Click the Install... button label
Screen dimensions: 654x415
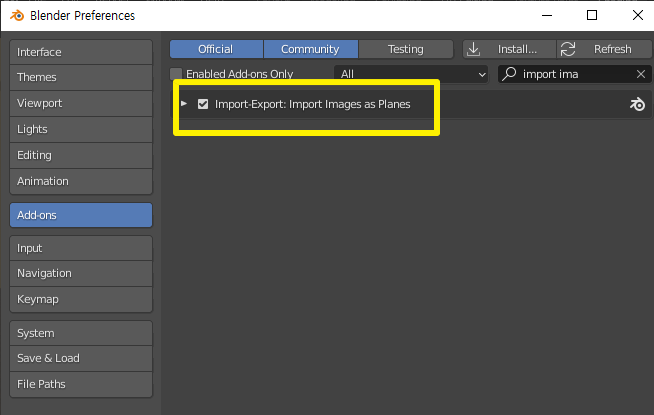(x=517, y=49)
